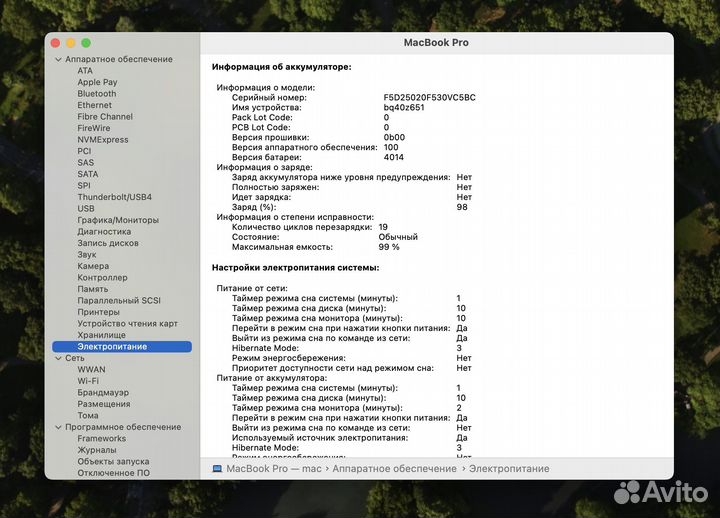The width and height of the screenshot is (720, 518).
Task: Open Хранилище section
Action: pyautogui.click(x=101, y=335)
